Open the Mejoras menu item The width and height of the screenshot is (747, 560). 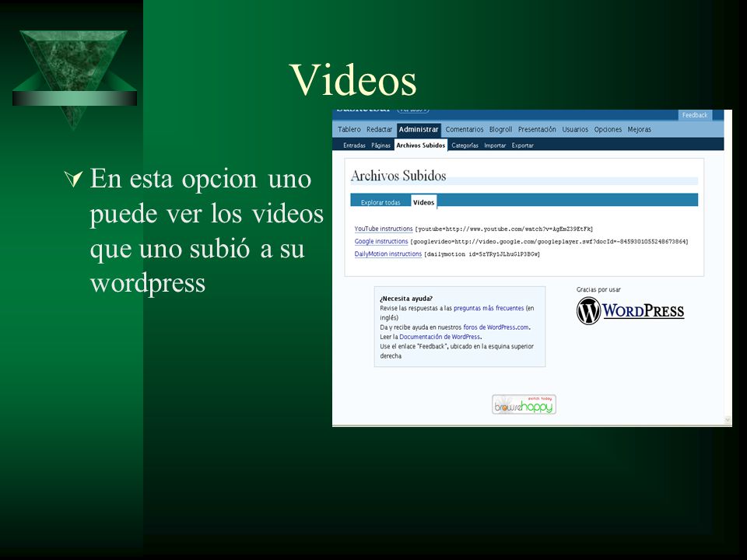pyautogui.click(x=640, y=130)
